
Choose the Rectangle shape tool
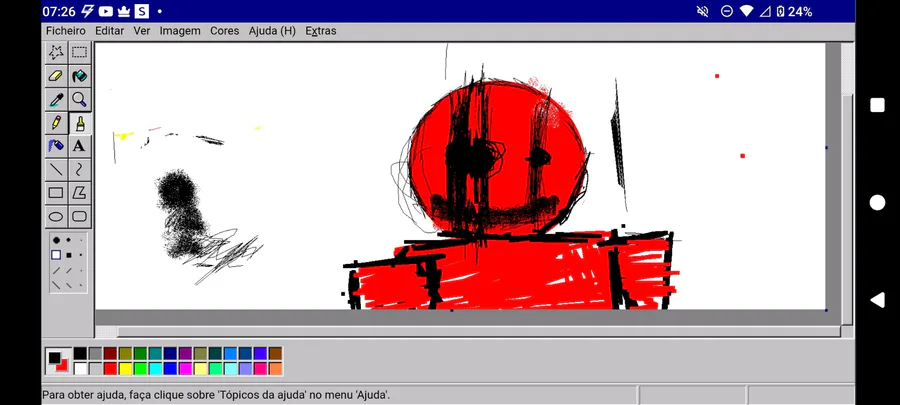pos(56,193)
